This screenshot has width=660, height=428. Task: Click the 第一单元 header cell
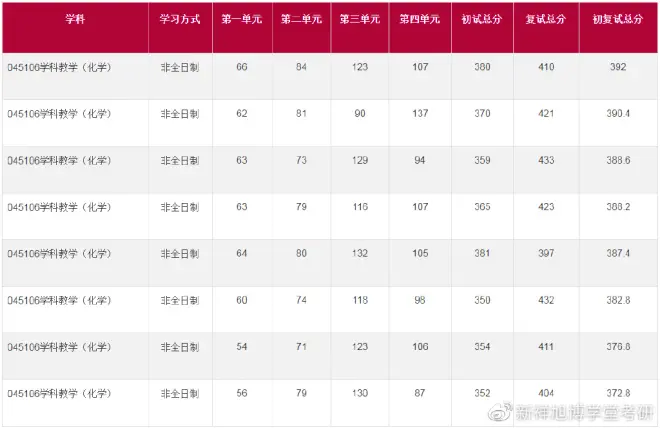pyautogui.click(x=241, y=20)
